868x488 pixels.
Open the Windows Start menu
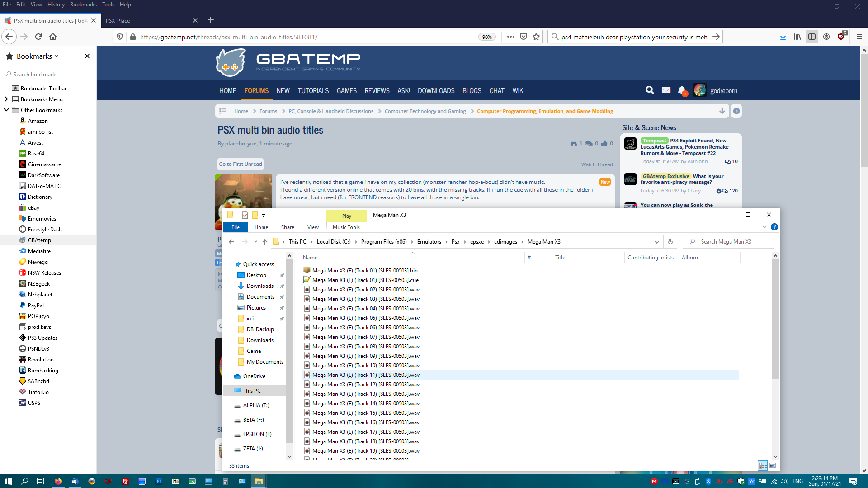point(8,481)
